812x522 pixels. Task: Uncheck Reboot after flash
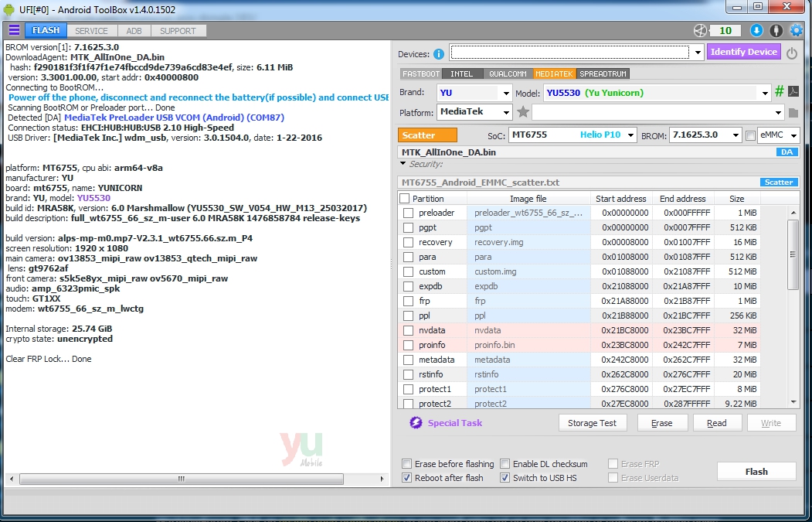pos(407,478)
